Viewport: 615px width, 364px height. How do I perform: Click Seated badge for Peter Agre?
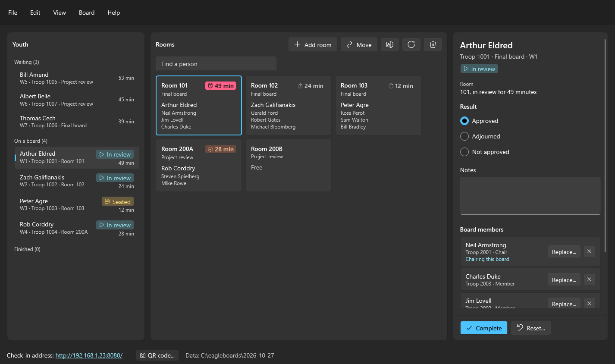click(118, 201)
